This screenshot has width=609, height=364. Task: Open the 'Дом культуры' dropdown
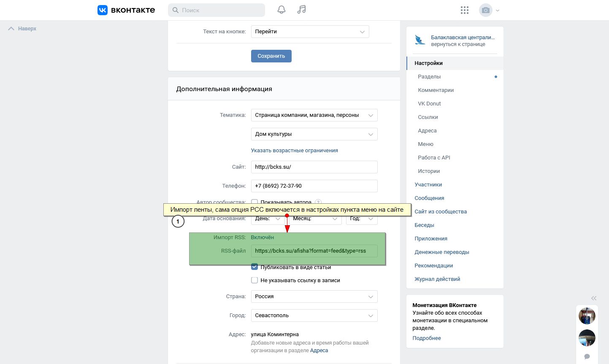coord(314,134)
